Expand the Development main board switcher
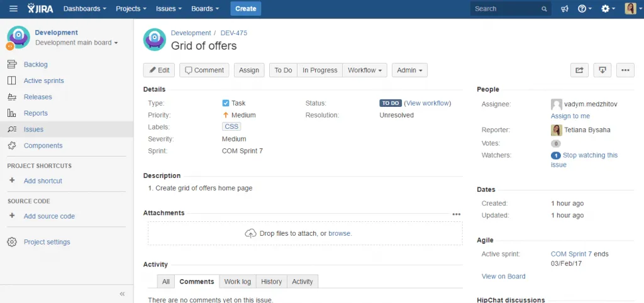The height and width of the screenshot is (303, 644). 77,43
